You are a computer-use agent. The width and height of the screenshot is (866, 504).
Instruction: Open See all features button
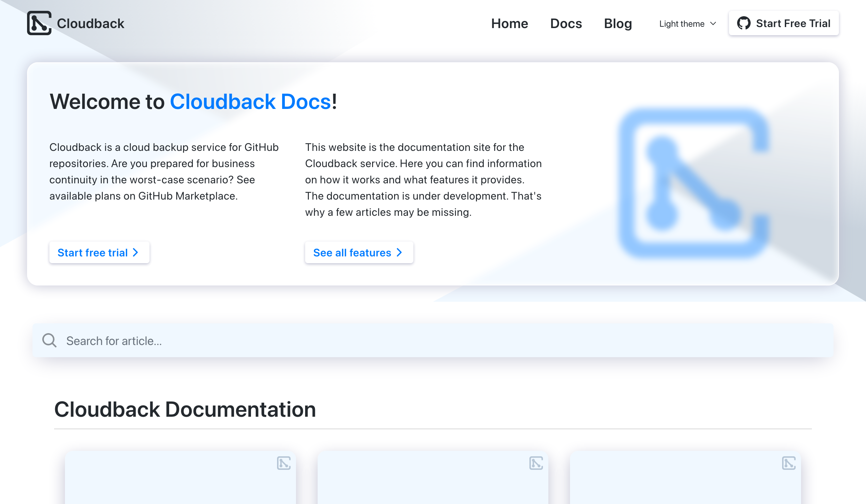359,253
